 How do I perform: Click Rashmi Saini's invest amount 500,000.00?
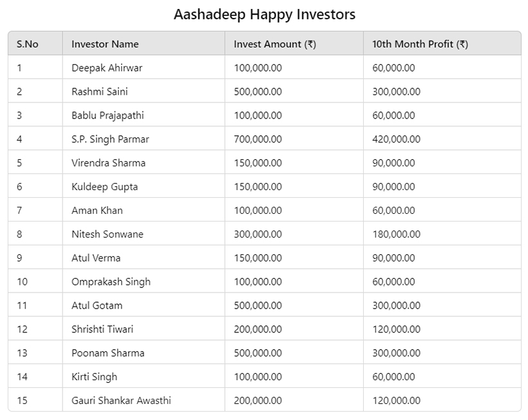coord(258,91)
